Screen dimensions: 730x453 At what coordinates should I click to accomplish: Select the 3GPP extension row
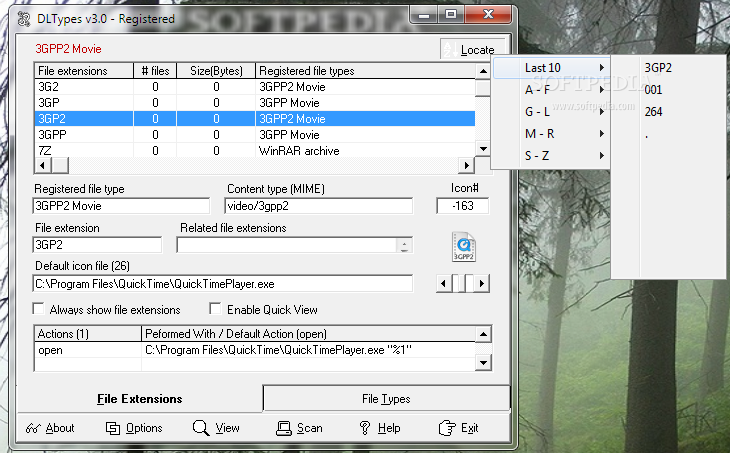[255, 135]
